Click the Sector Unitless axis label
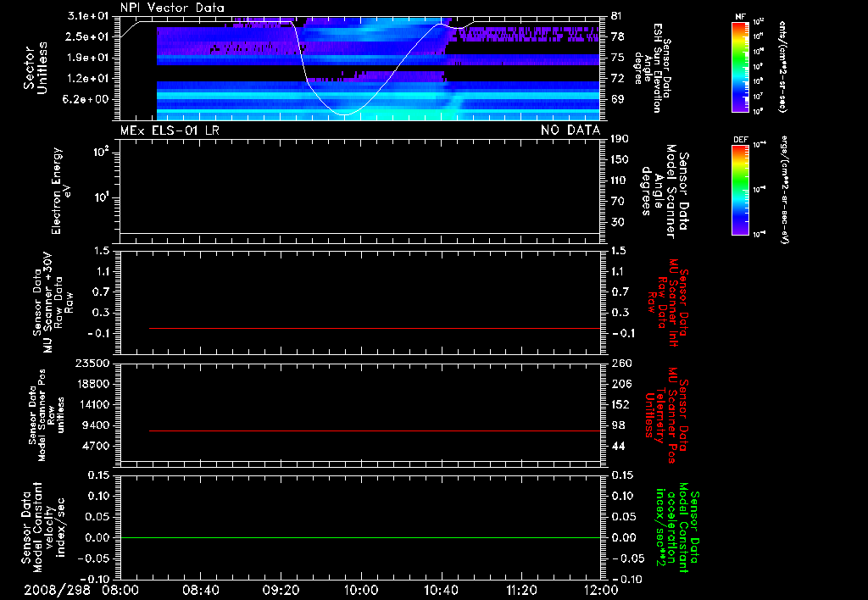The width and height of the screenshot is (868, 600). [x=36, y=68]
